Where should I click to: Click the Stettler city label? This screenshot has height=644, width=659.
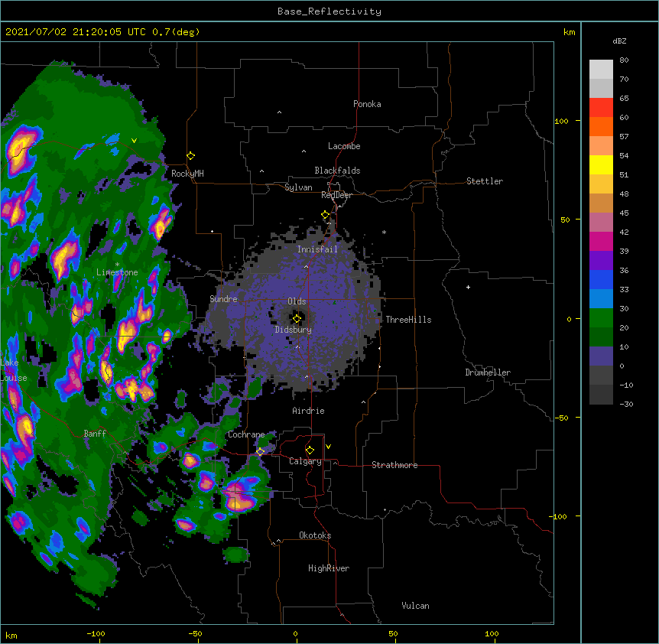point(485,181)
